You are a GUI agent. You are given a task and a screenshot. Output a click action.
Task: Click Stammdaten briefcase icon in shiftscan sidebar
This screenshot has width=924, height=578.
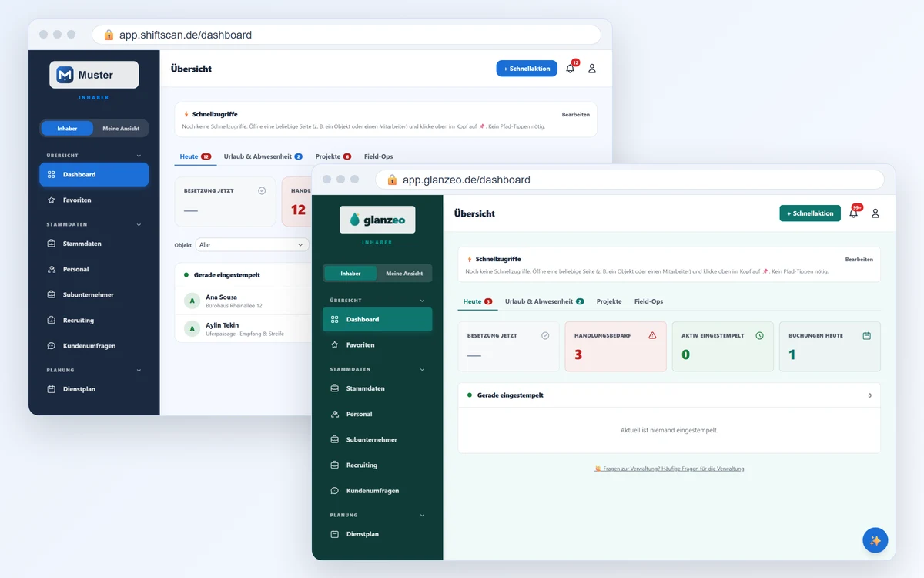tap(51, 244)
